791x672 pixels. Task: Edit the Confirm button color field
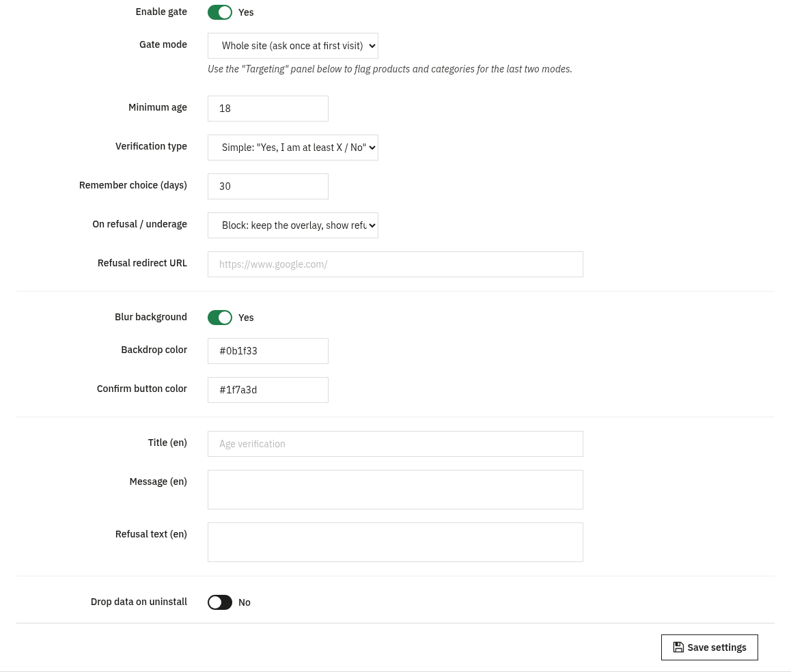point(268,390)
